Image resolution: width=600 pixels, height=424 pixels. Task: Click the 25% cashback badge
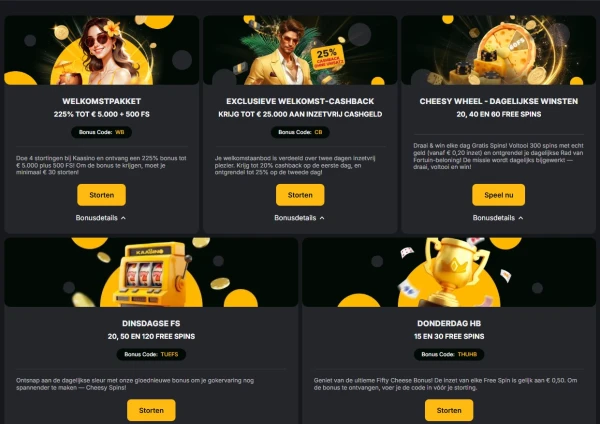coord(328,58)
